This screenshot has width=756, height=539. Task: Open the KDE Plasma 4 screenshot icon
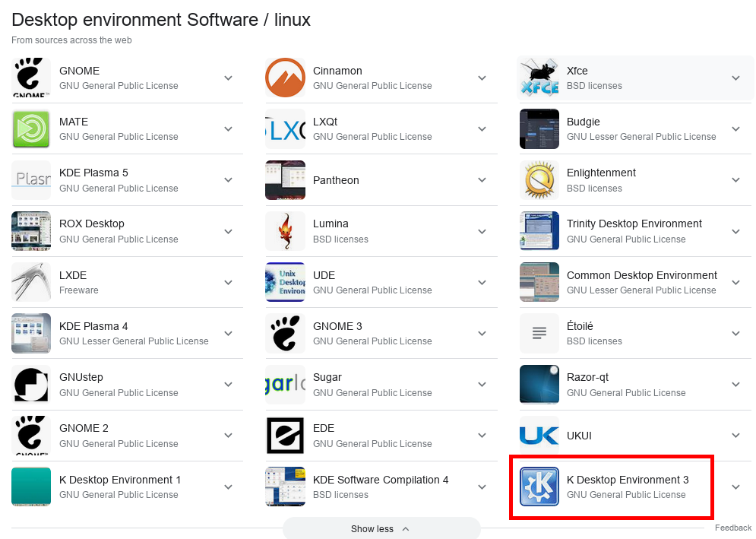click(31, 334)
